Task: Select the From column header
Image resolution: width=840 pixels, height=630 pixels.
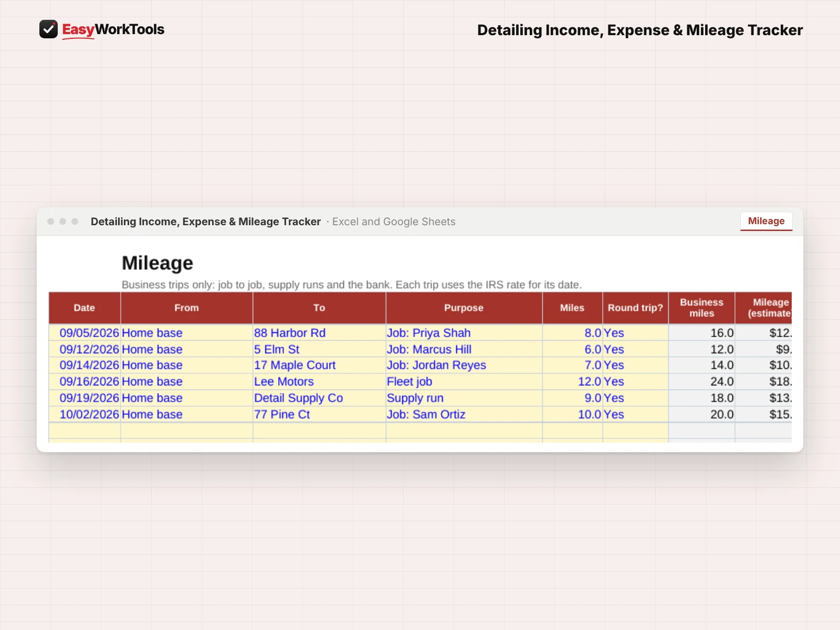Action: (187, 308)
